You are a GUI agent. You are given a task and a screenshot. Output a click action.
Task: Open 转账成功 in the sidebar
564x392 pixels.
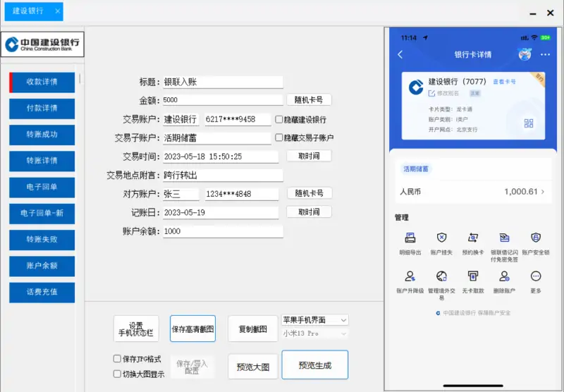42,135
